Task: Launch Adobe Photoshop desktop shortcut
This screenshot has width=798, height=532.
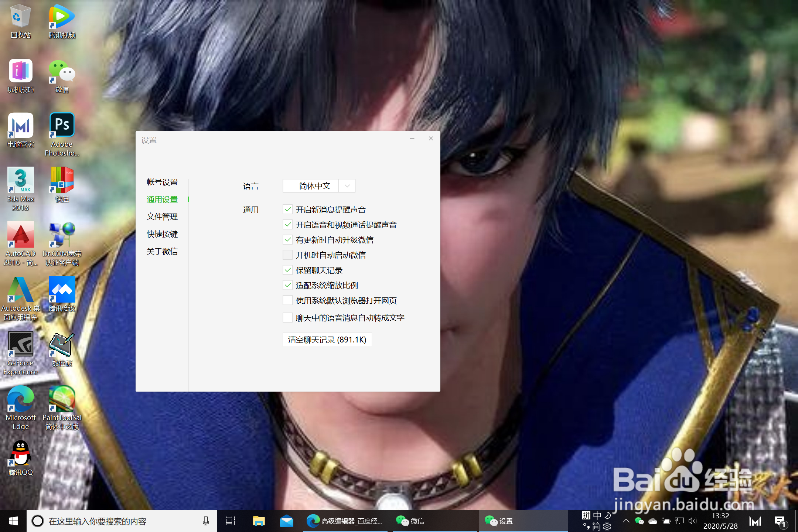Action: [62, 134]
